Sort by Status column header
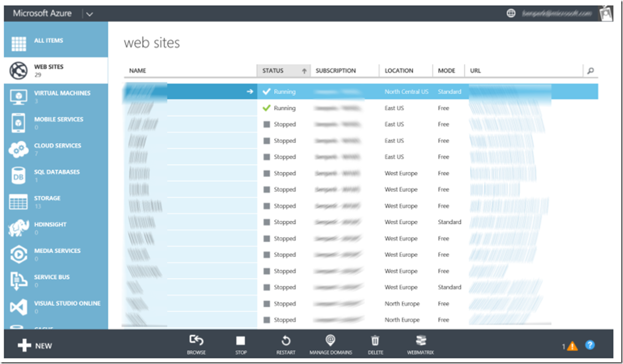 click(x=284, y=71)
